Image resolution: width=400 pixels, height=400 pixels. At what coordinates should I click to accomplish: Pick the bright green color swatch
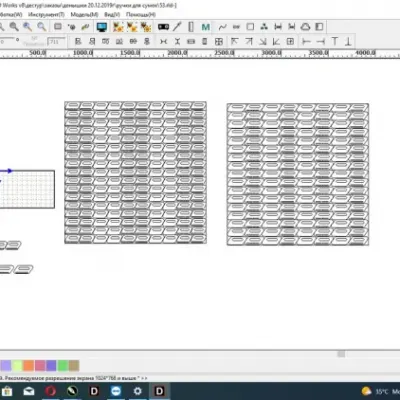click(62, 366)
